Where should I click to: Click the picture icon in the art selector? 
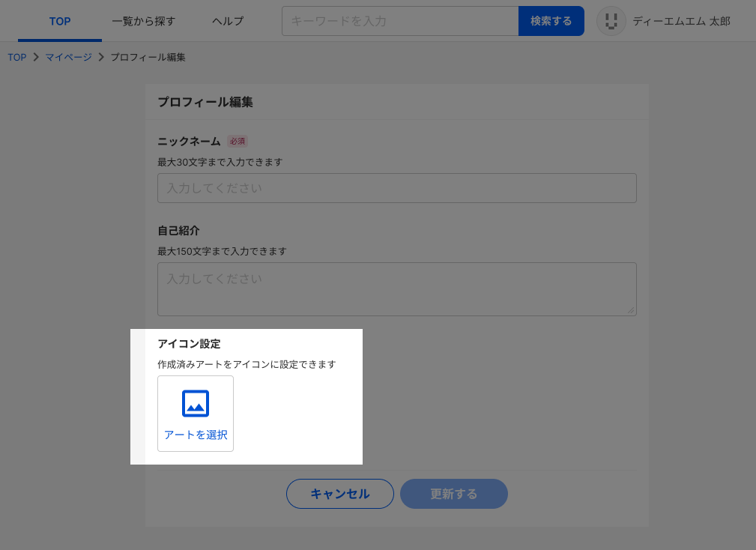point(196,404)
